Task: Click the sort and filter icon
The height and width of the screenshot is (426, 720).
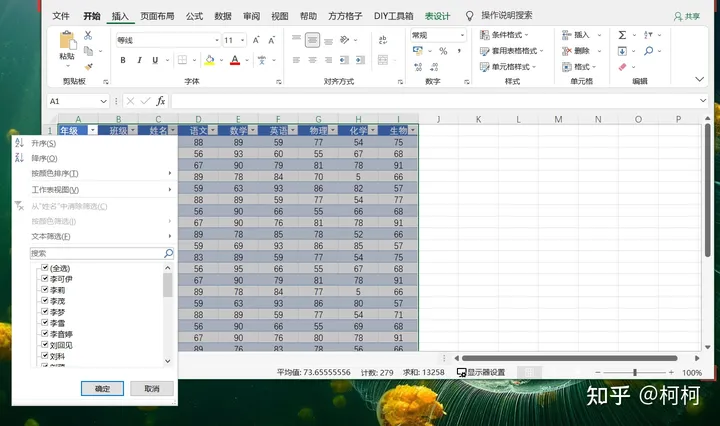Action: [648, 35]
